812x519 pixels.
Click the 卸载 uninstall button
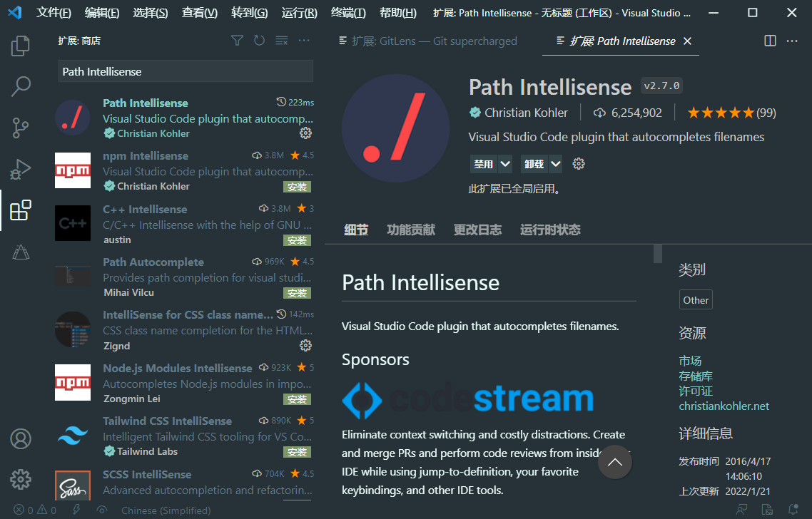[534, 164]
